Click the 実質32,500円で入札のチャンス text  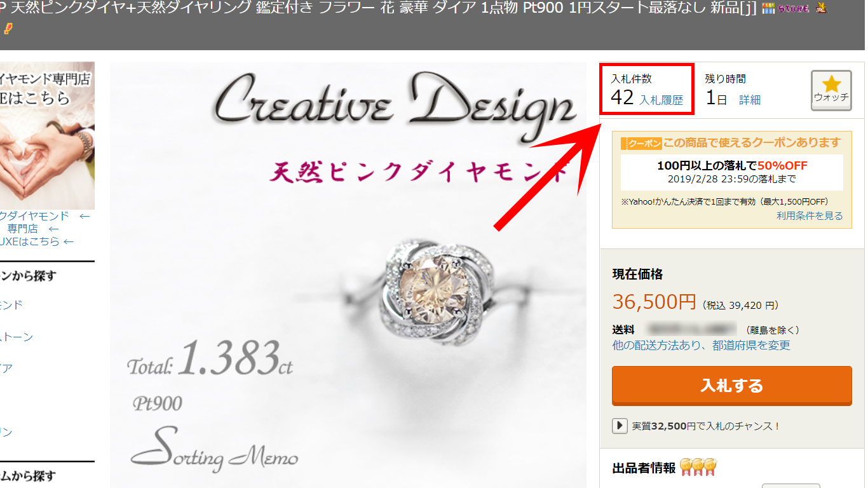pyautogui.click(x=706, y=426)
